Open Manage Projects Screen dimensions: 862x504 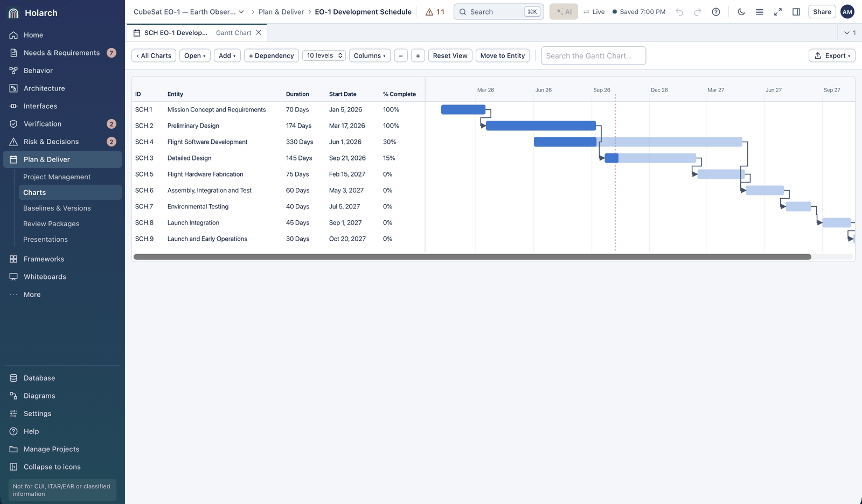[x=62, y=449]
